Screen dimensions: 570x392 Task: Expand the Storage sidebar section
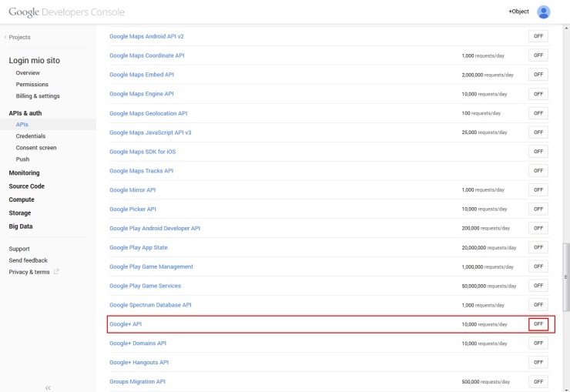[20, 213]
